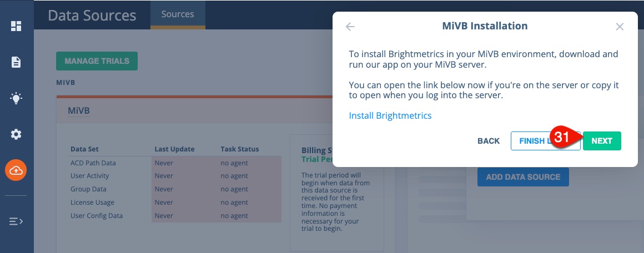The height and width of the screenshot is (253, 644).
Task: Switch to the Sources tab
Action: [x=178, y=14]
